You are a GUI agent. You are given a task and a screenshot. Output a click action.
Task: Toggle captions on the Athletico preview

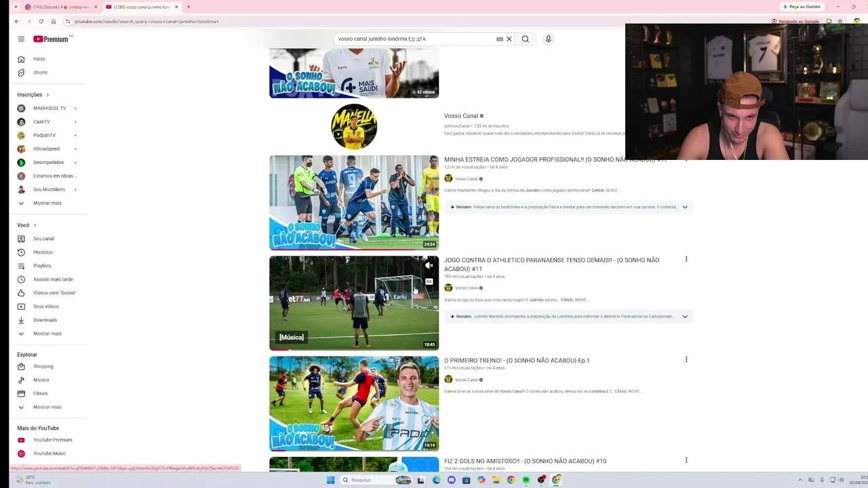pos(429,282)
